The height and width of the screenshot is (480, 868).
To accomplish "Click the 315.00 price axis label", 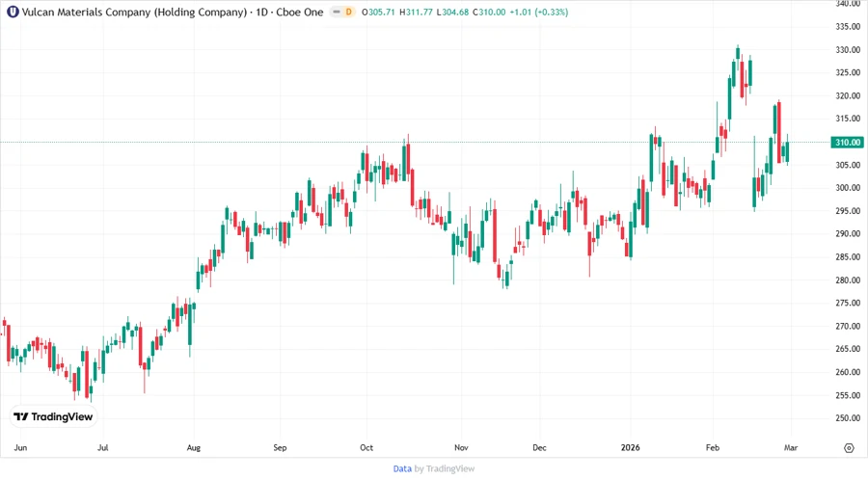I will 848,119.
